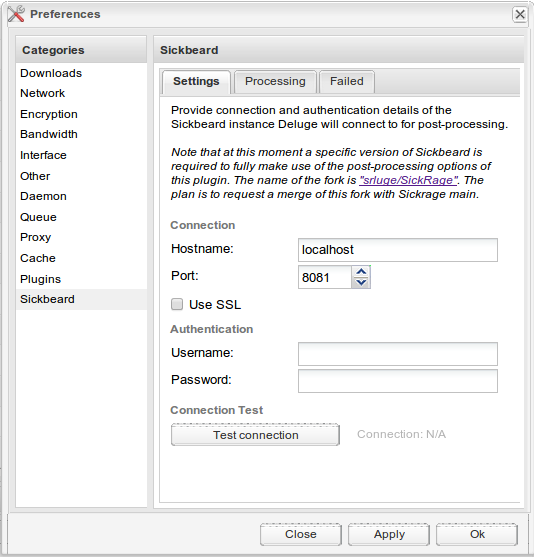Click the Test connection button
The image size is (534, 557).
pyautogui.click(x=255, y=435)
